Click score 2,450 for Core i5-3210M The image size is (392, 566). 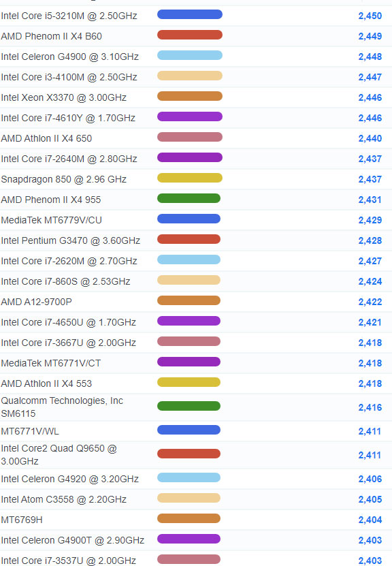(370, 16)
